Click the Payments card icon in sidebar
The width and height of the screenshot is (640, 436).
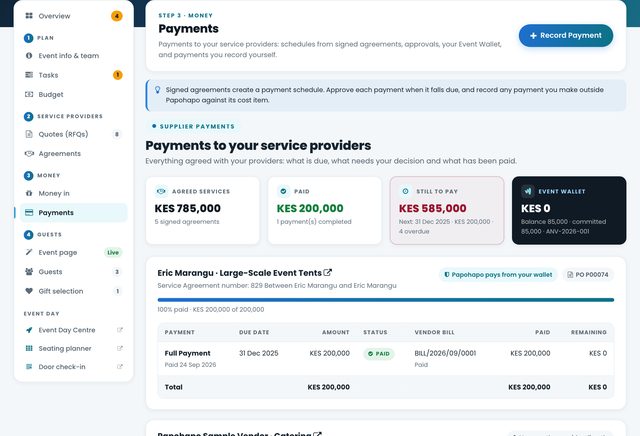(x=29, y=212)
